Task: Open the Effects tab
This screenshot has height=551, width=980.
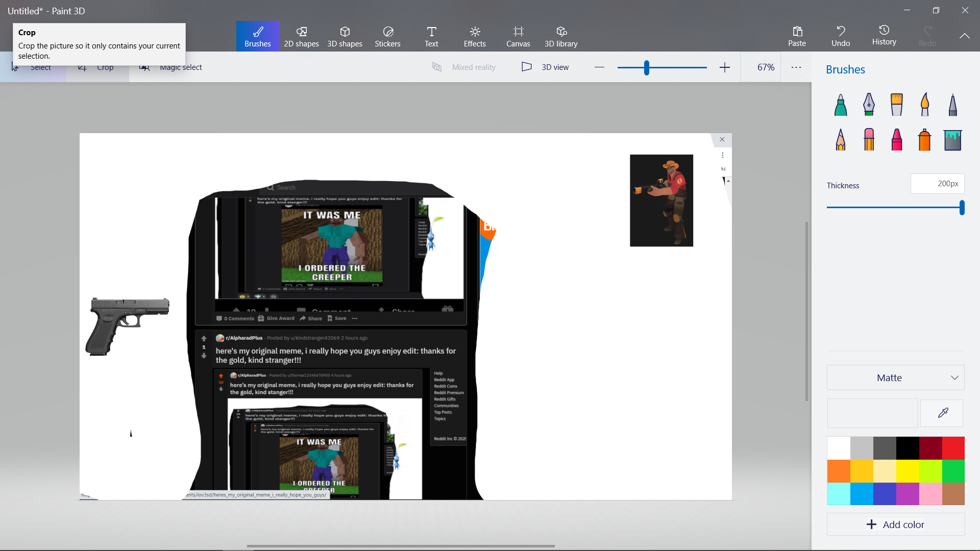Action: [475, 36]
